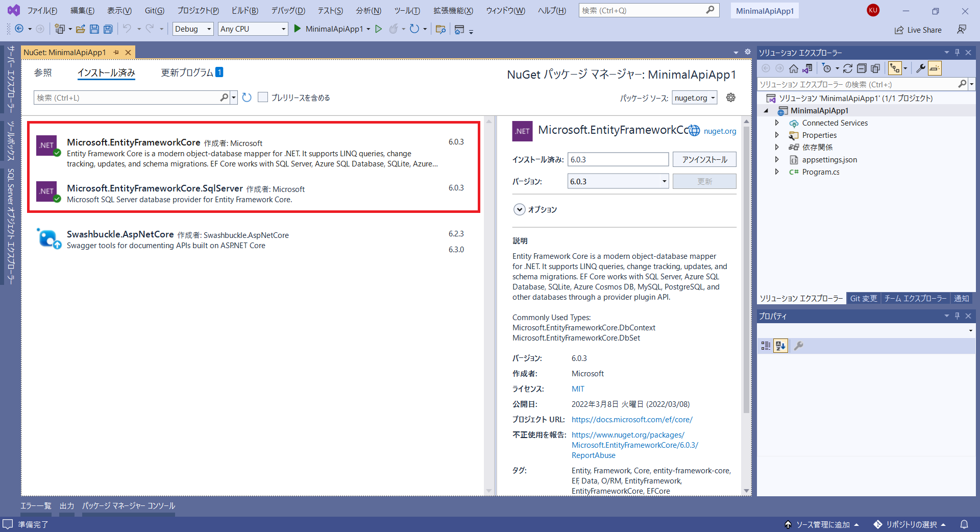Toggle Track Active Item in Solution Explorer

(895, 68)
